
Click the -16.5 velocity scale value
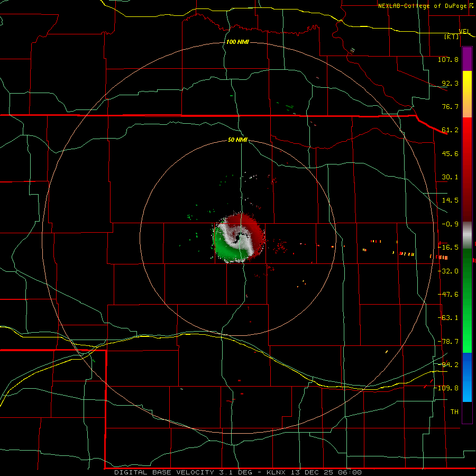(x=448, y=248)
